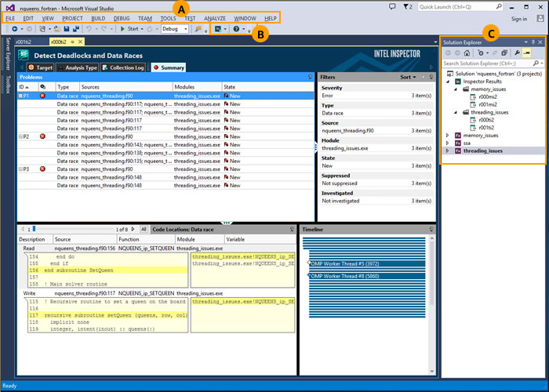549x392 pixels.
Task: Open Properties wrench icon in Solution Explorer
Action: pyautogui.click(x=517, y=53)
